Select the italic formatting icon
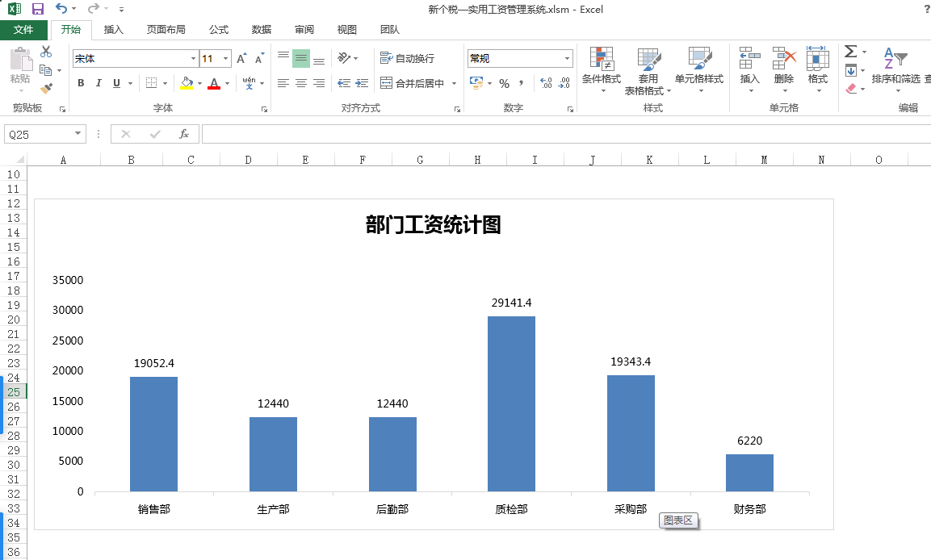The height and width of the screenshot is (560, 931). (x=98, y=83)
